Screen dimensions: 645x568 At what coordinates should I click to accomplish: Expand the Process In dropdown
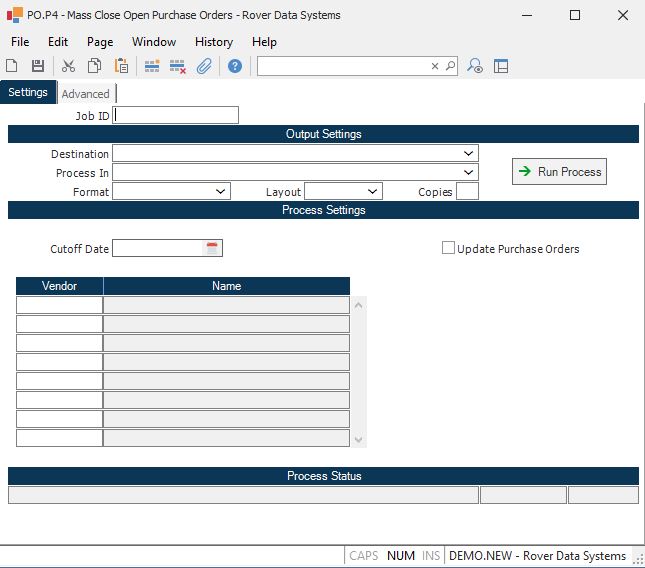pyautogui.click(x=469, y=173)
